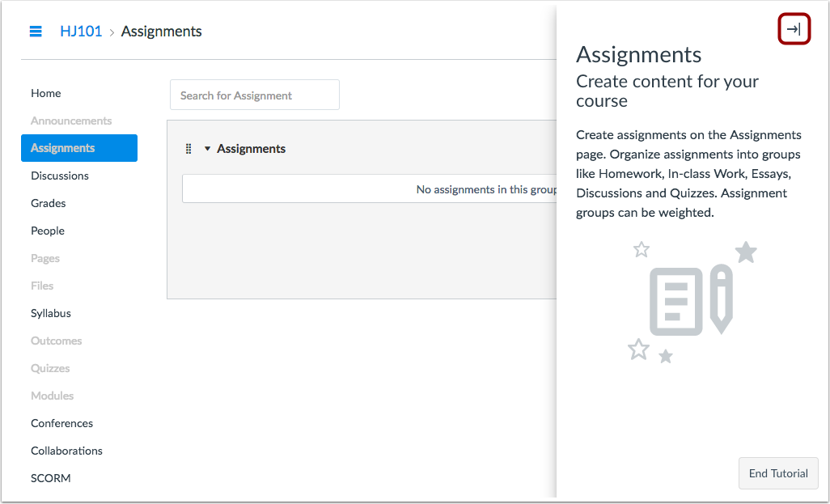Open the Collaborations page
Image resolution: width=830 pixels, height=504 pixels.
[x=66, y=451]
